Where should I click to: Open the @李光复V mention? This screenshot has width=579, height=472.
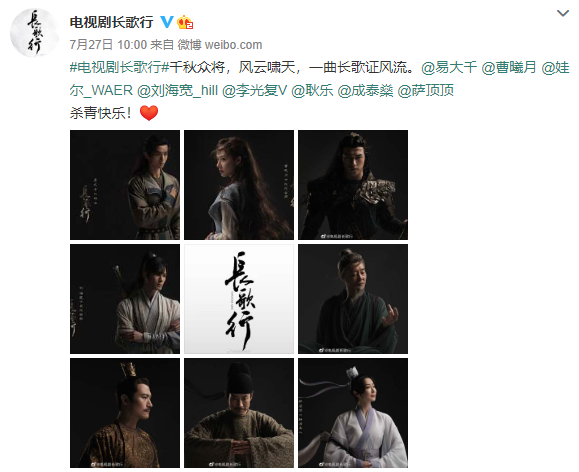[x=255, y=90]
